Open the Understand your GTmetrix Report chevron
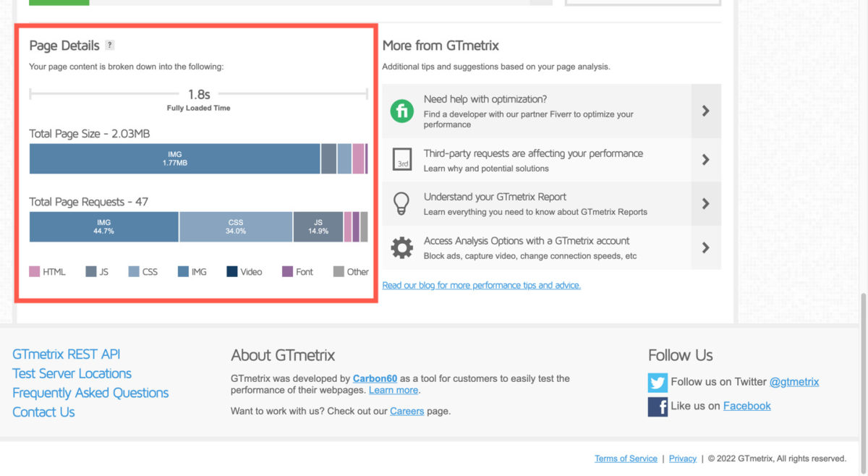Viewport: 868px width, 476px height. [706, 204]
